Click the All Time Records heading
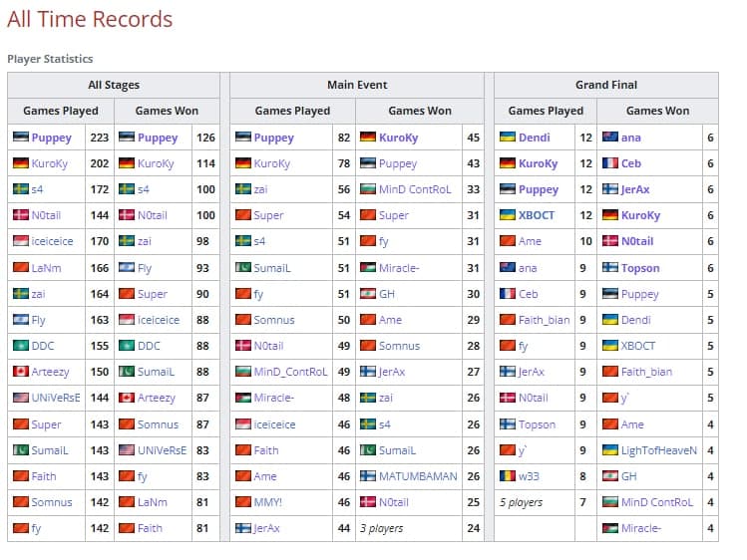This screenshot has height=560, width=747. click(90, 19)
